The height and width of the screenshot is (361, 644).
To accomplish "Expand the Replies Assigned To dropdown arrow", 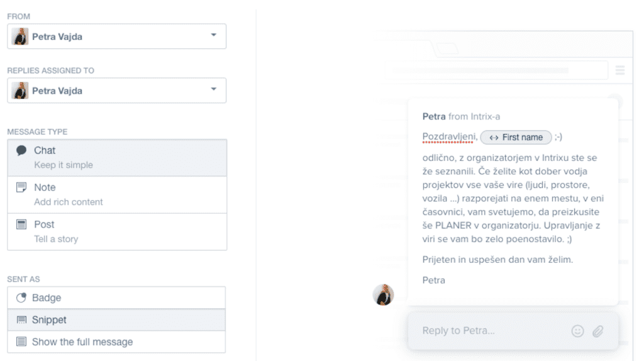I will (214, 89).
